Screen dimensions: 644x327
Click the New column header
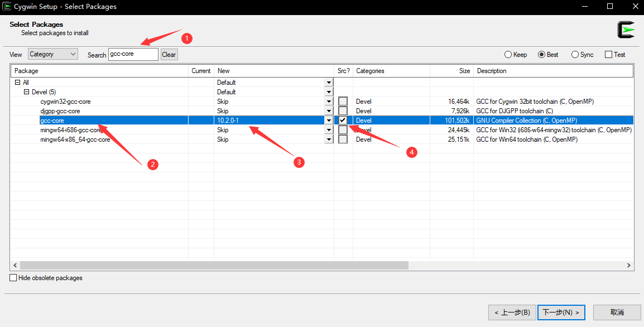(274, 71)
